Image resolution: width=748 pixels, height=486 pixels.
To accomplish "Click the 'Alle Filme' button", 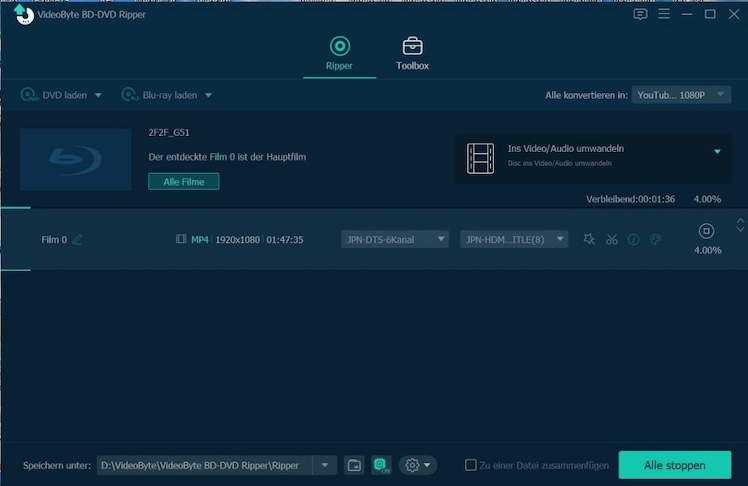I will [184, 181].
